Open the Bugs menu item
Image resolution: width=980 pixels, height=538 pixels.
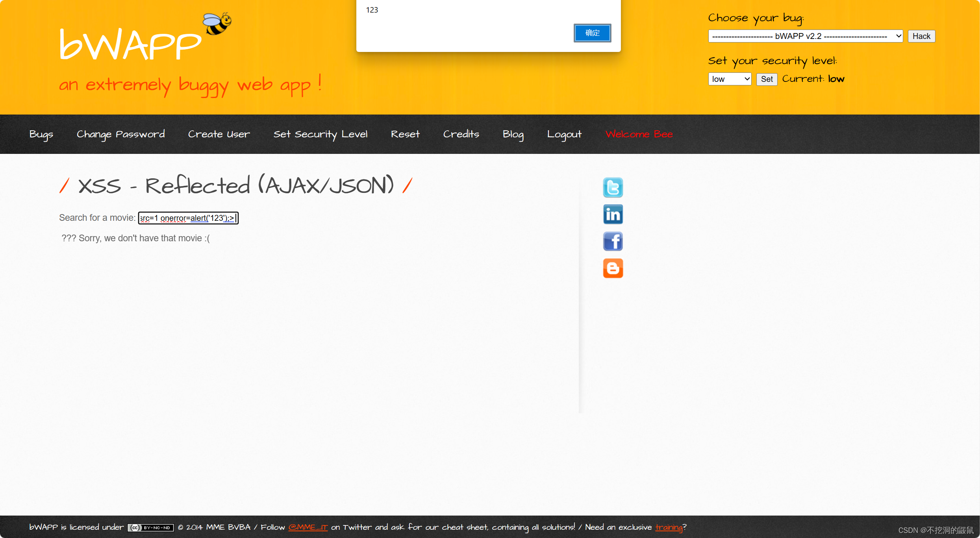tap(41, 134)
